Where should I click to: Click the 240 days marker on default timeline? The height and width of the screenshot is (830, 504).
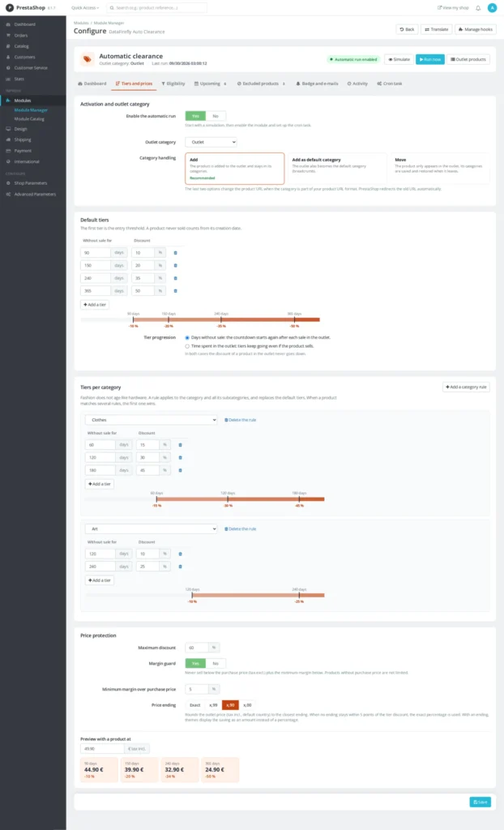[221, 319]
